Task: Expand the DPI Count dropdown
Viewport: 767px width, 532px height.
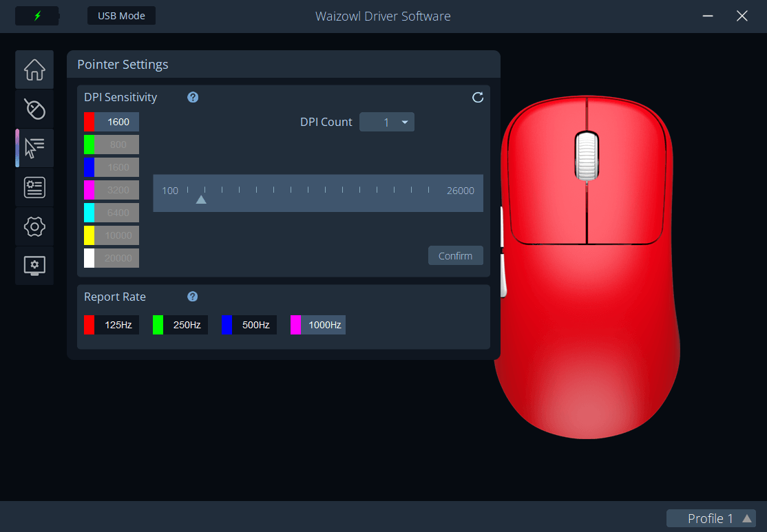Action: click(387, 122)
